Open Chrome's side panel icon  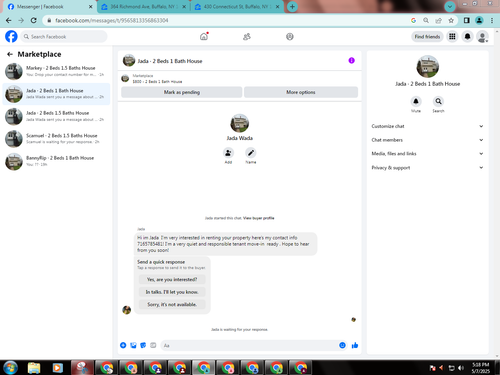point(467,20)
